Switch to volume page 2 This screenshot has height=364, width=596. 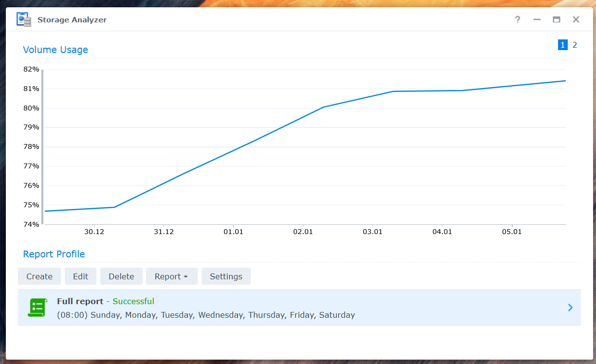click(575, 45)
